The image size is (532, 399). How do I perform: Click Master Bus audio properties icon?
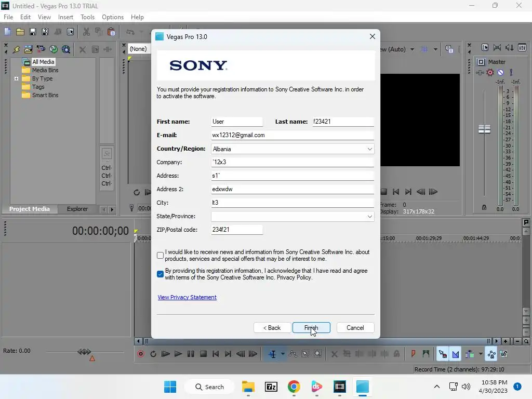click(485, 47)
